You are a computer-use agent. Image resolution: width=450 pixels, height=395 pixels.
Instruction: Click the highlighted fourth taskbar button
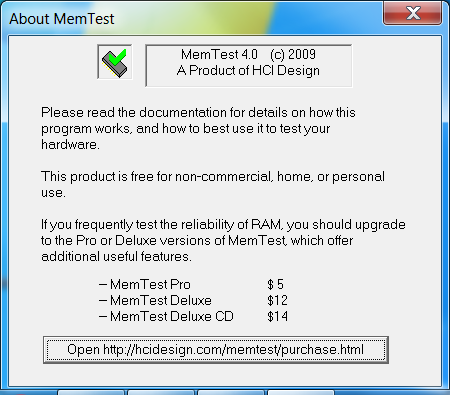pyautogui.click(x=301, y=392)
